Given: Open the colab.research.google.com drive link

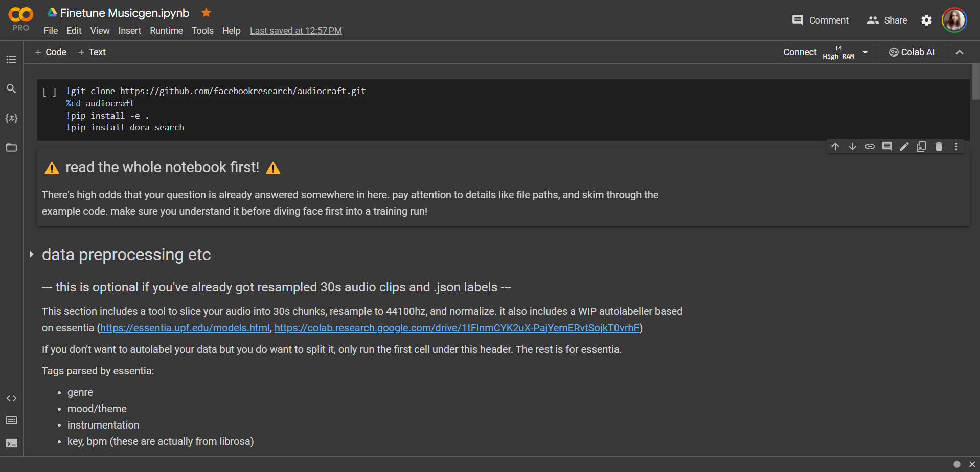Looking at the screenshot, I should coord(457,328).
